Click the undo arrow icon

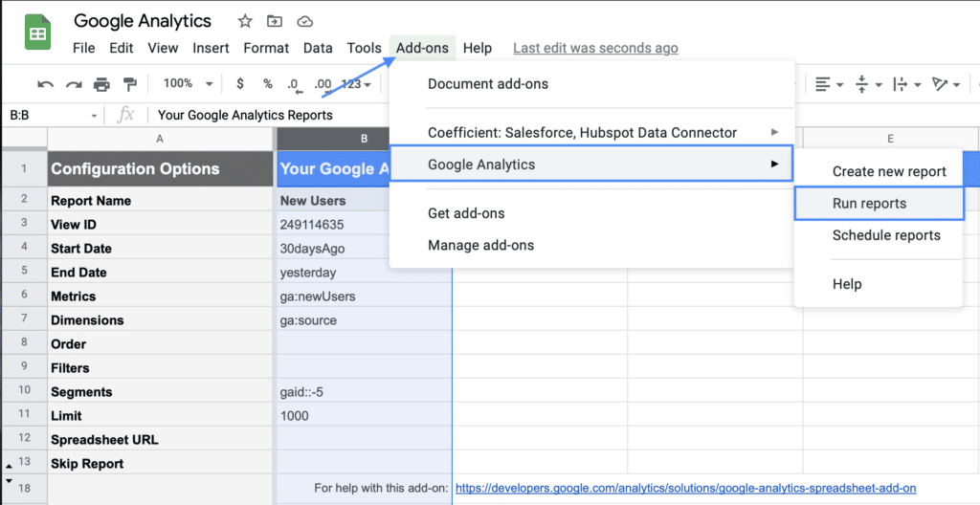tap(45, 84)
